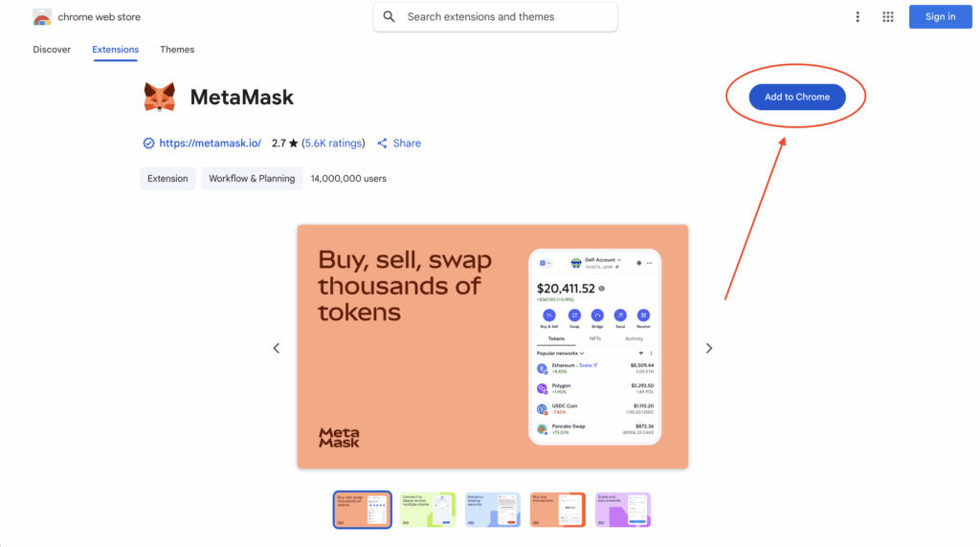Open the three-dot more options menu
The image size is (980, 547).
coord(857,17)
